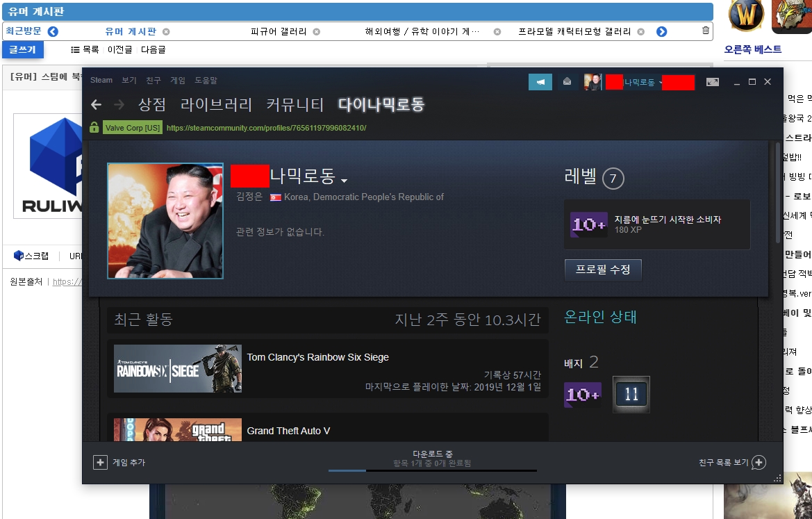Image resolution: width=812 pixels, height=519 pixels.
Task: Click the green padlock security icon
Action: click(94, 127)
